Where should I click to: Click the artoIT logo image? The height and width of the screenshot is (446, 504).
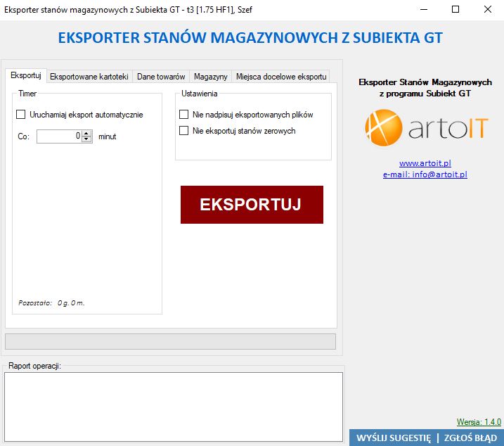coord(425,127)
